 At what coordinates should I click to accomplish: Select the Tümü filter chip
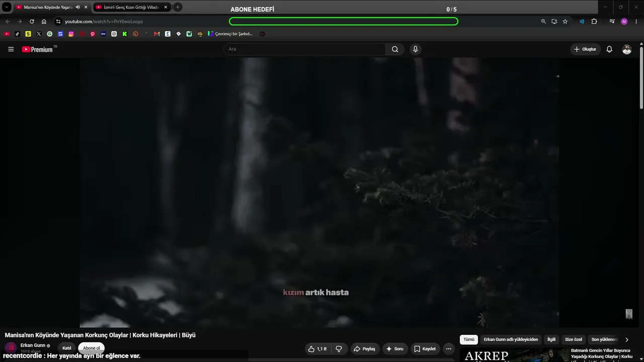pyautogui.click(x=469, y=340)
